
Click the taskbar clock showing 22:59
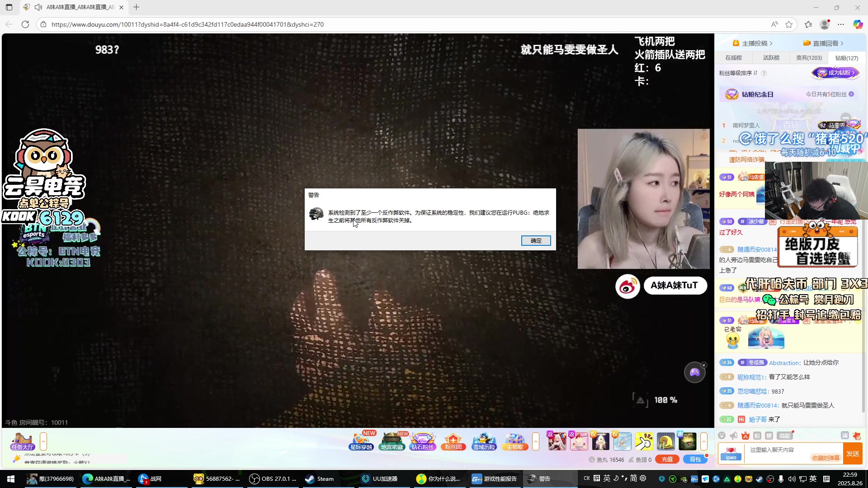tap(850, 479)
